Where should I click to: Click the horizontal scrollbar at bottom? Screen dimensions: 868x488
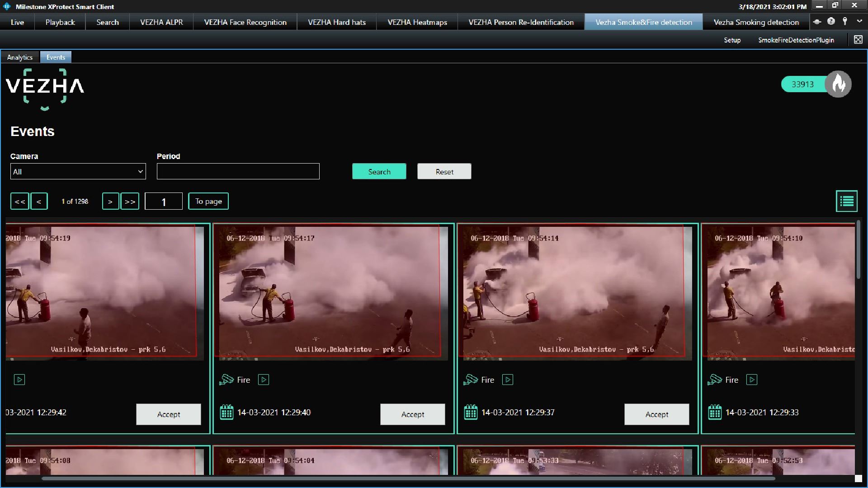coord(408,478)
